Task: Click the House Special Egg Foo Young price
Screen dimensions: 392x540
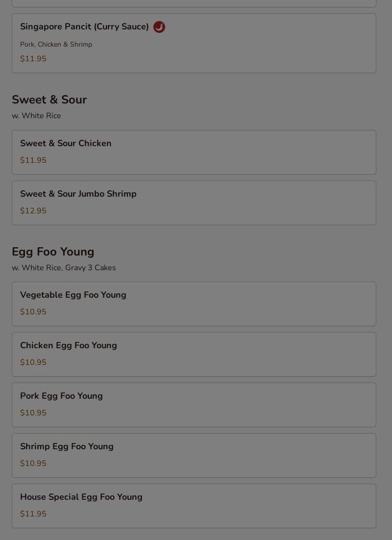Action: (x=33, y=514)
